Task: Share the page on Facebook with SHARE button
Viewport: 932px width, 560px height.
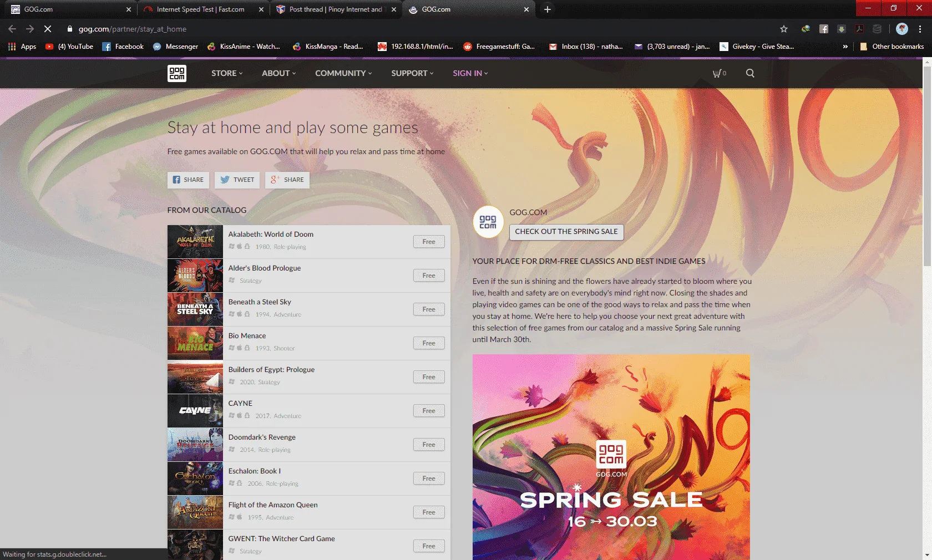Action: click(189, 180)
